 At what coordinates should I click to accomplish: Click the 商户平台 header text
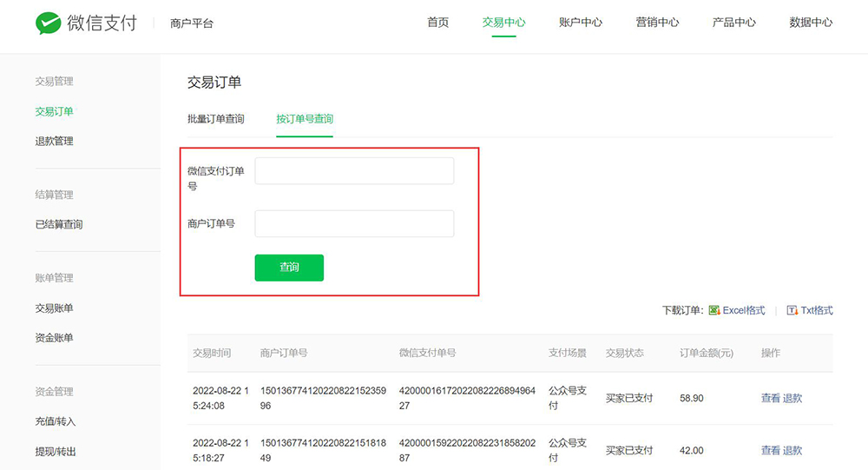(192, 23)
